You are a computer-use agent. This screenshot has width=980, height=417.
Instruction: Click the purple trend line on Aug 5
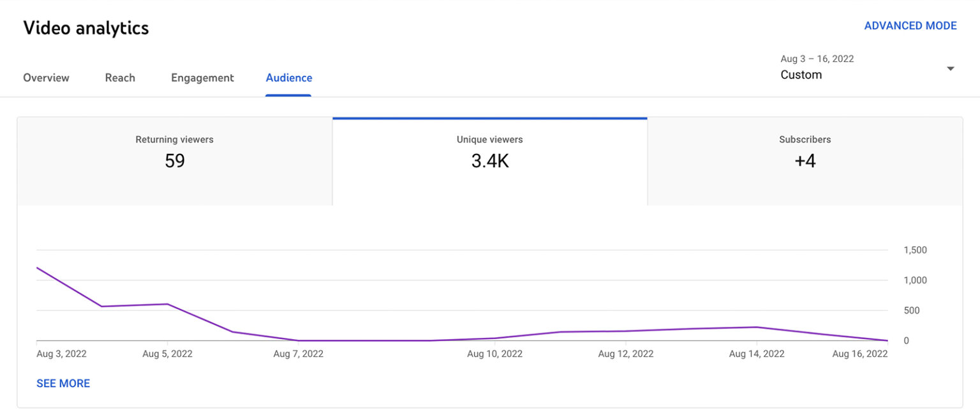[x=167, y=305]
